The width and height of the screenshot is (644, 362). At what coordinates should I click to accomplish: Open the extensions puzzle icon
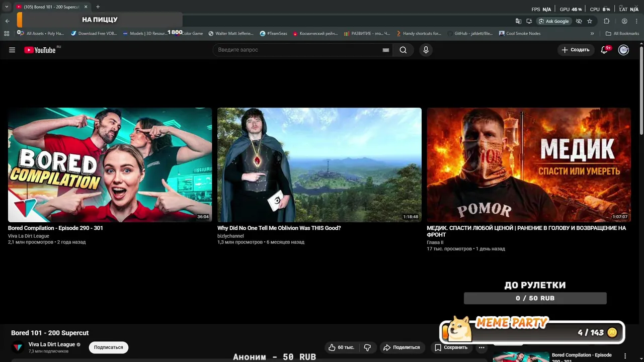pos(607,21)
